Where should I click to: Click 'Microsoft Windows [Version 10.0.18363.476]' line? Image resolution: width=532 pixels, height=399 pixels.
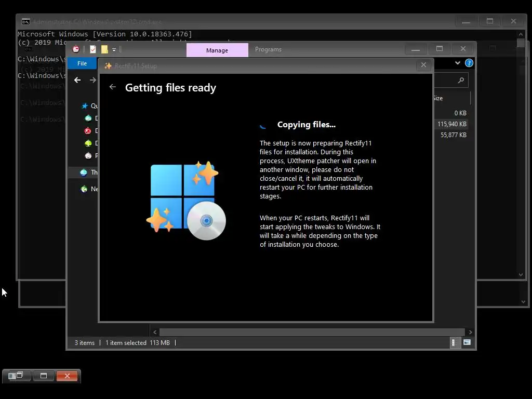(105, 34)
